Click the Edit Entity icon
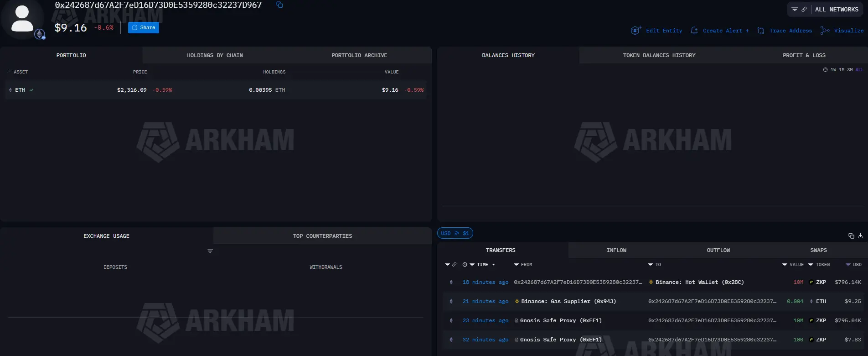Viewport: 868px width, 356px height. coord(636,31)
